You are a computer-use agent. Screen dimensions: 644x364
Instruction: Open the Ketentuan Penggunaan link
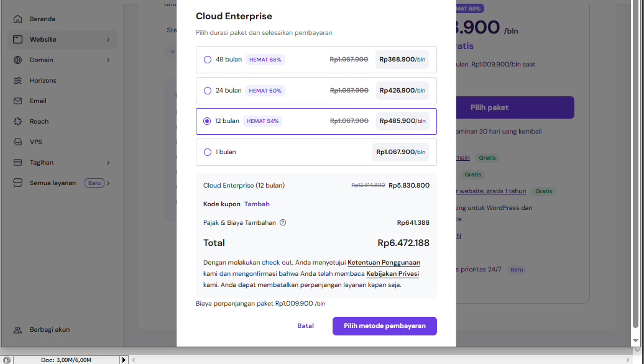tap(384, 262)
